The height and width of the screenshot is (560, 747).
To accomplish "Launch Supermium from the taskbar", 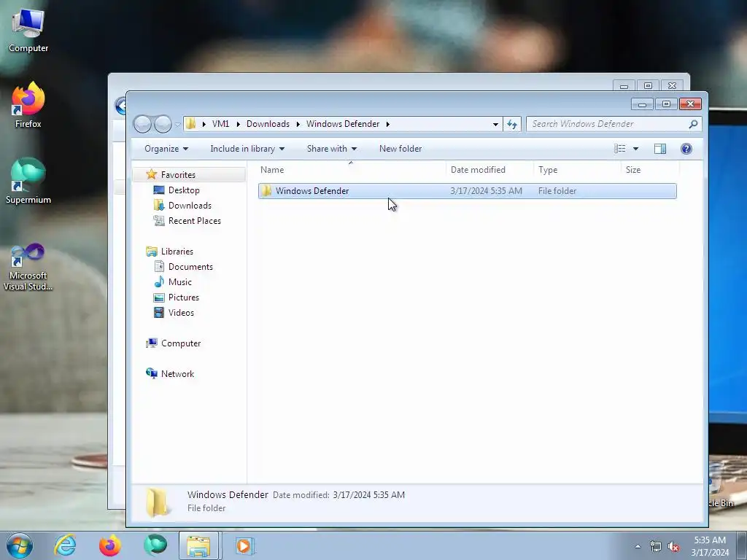I will click(x=155, y=545).
